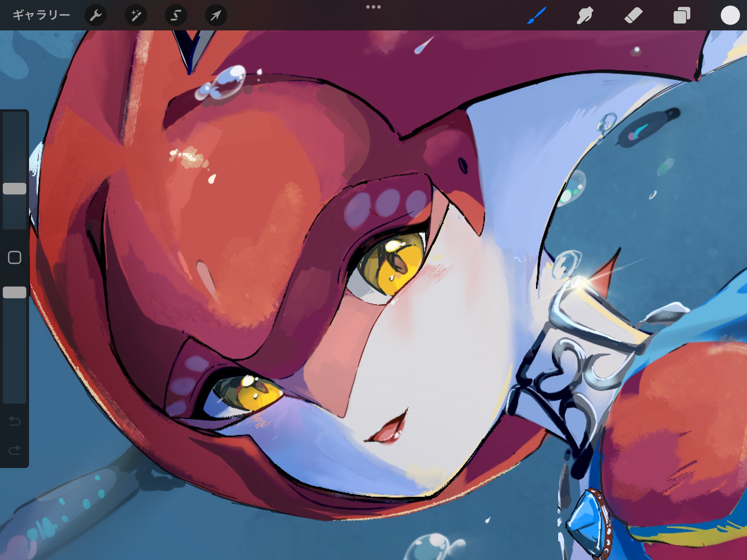This screenshot has width=747, height=560.
Task: Click the brush size slider handle
Action: [x=15, y=189]
